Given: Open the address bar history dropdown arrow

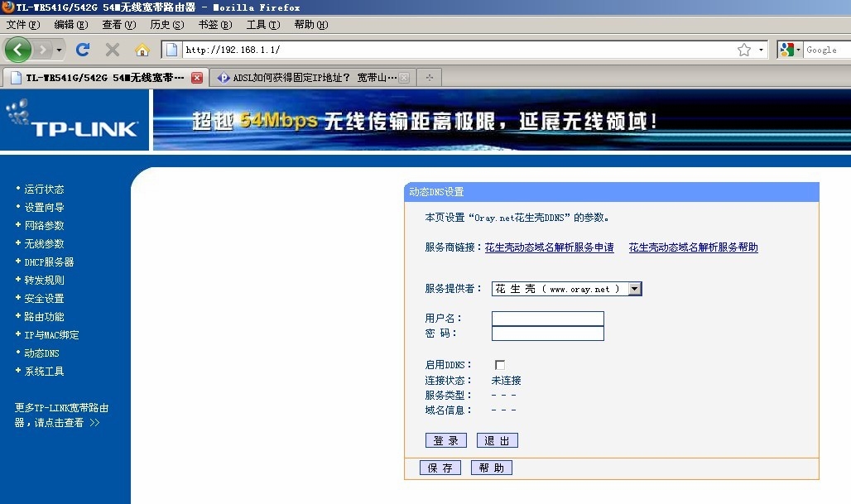Looking at the screenshot, I should (761, 50).
